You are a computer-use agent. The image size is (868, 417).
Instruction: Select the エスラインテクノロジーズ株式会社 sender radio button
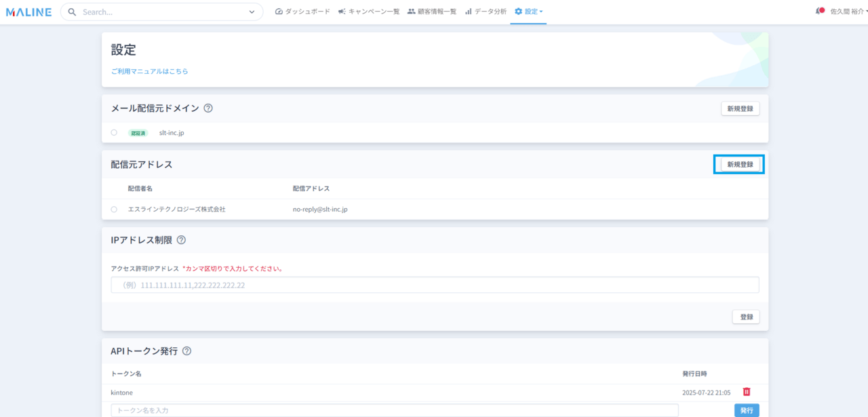(114, 210)
